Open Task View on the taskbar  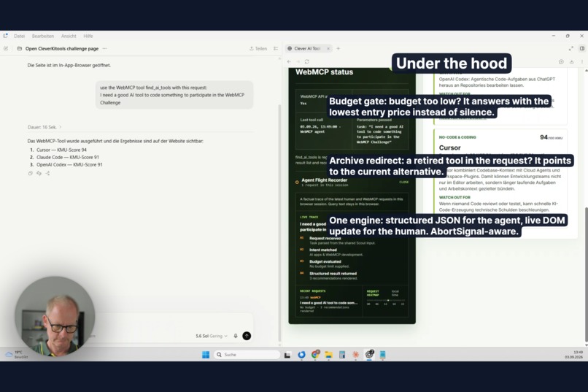tap(287, 355)
